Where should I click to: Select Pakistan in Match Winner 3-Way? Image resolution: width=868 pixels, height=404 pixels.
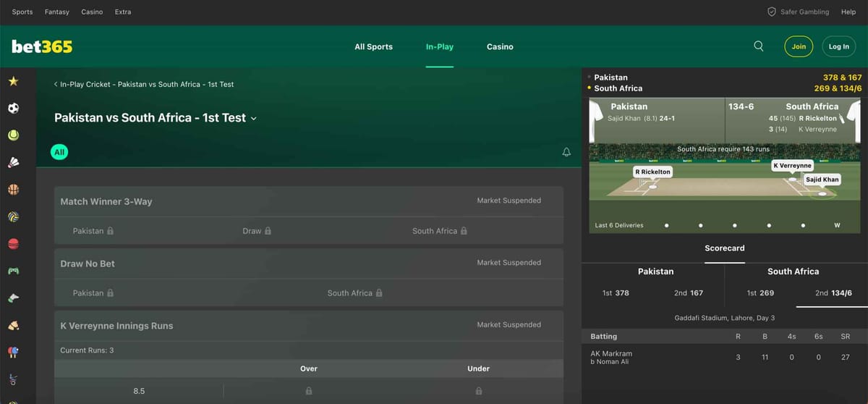tap(93, 231)
